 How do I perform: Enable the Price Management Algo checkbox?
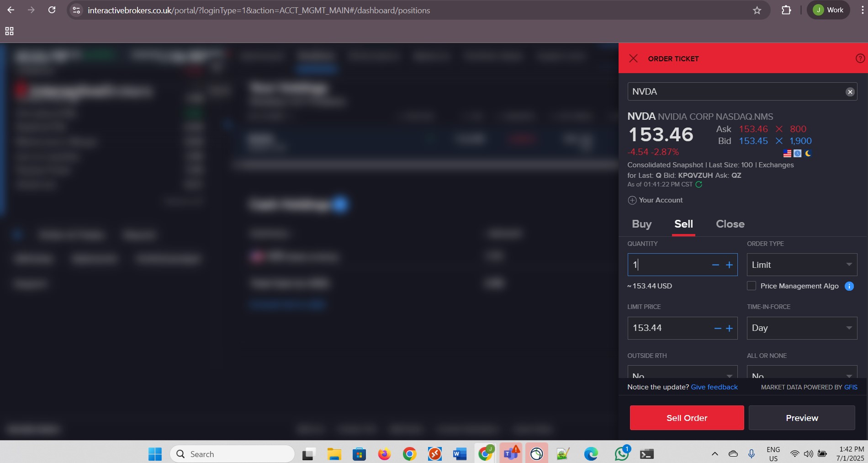(x=752, y=286)
